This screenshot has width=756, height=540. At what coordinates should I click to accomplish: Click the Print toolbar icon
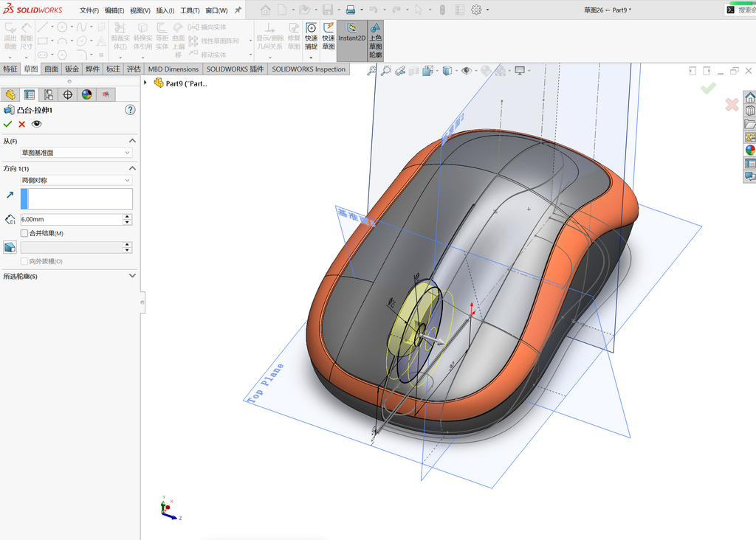[x=351, y=10]
